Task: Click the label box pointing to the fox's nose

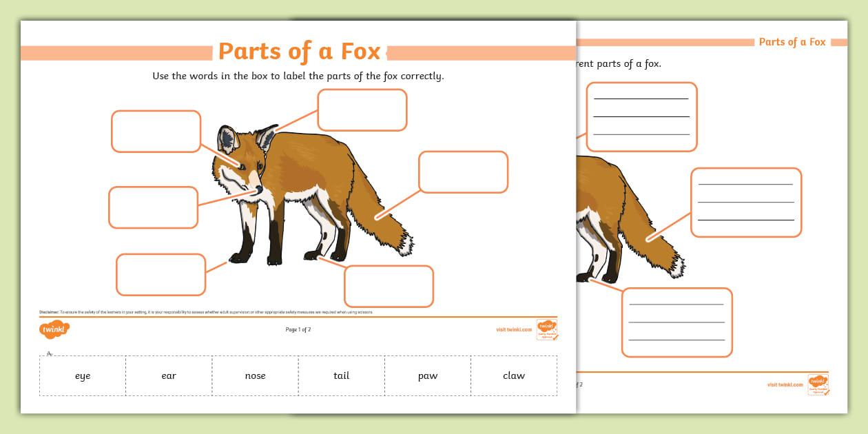Action: pyautogui.click(x=153, y=207)
